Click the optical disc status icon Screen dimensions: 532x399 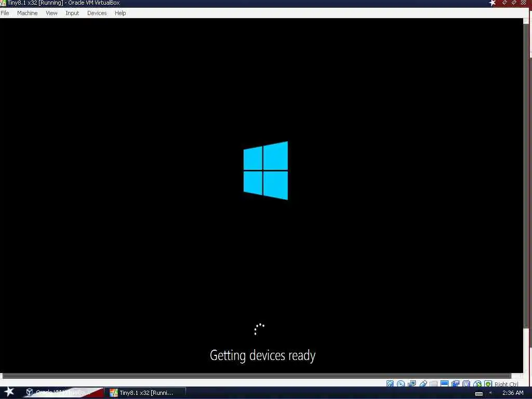tap(401, 384)
